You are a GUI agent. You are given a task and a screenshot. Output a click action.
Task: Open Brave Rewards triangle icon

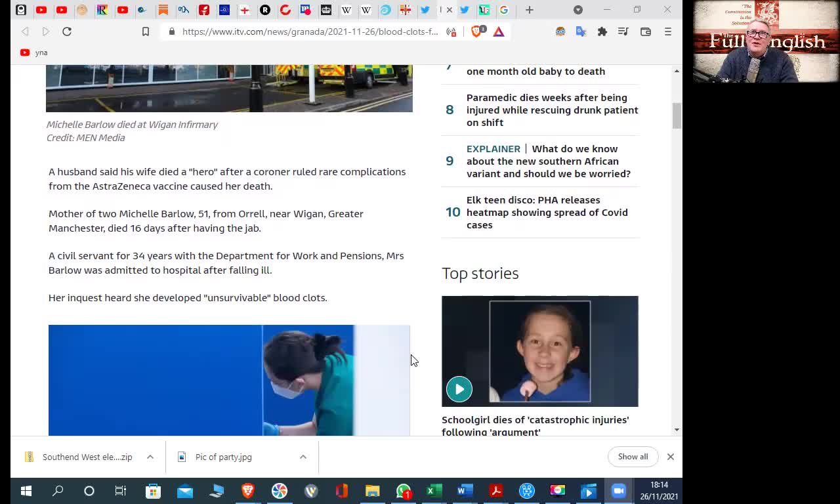[499, 31]
